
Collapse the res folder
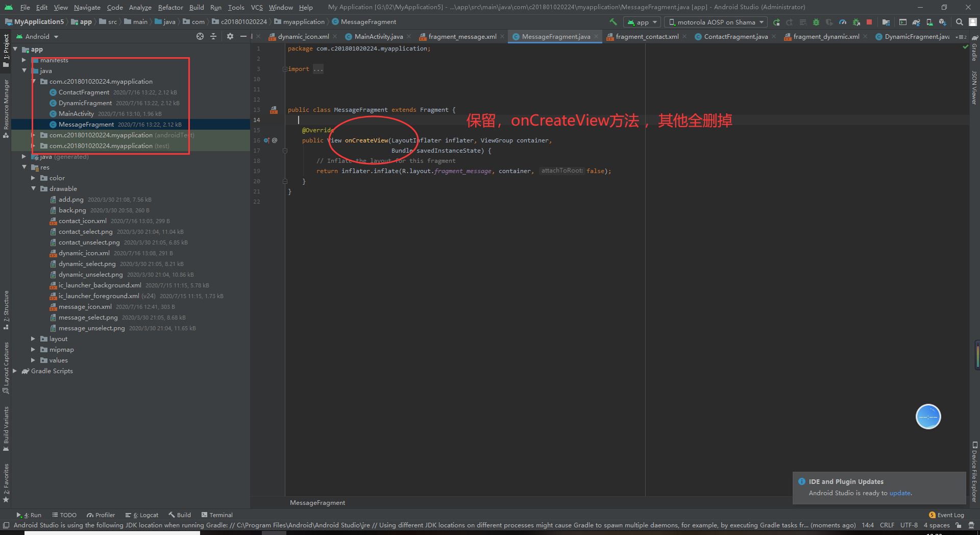point(24,167)
